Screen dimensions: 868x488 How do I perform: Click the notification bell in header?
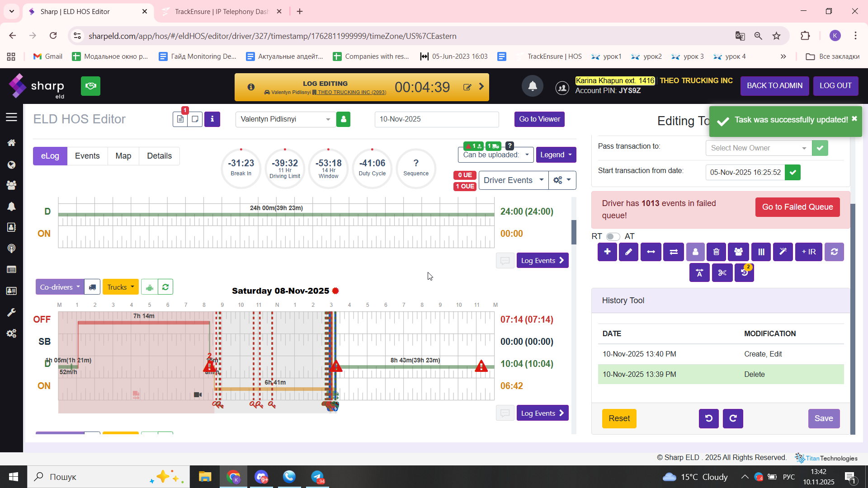(533, 86)
